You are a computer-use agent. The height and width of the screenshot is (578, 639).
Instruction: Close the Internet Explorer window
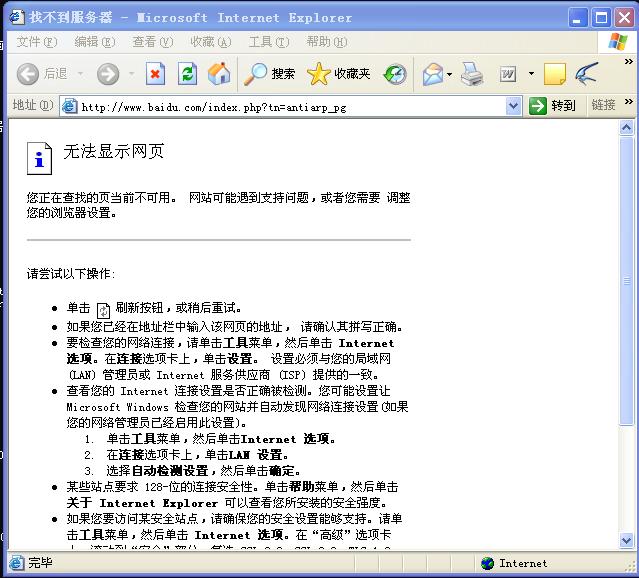pos(625,18)
